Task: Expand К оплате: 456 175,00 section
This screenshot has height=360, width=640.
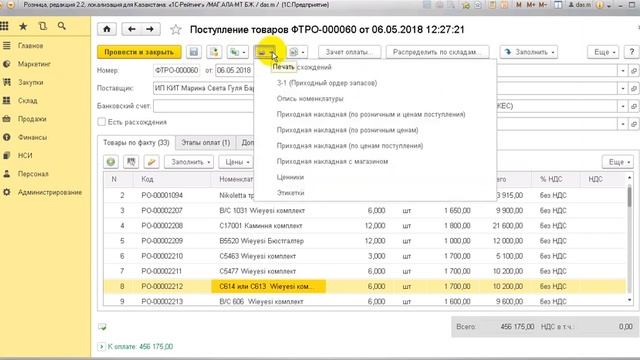Action: point(101,347)
